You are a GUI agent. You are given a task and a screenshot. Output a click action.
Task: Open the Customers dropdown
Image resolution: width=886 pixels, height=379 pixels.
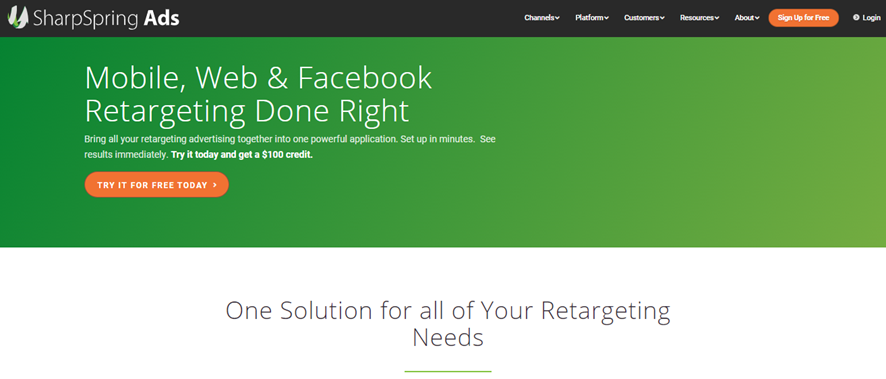pos(644,18)
